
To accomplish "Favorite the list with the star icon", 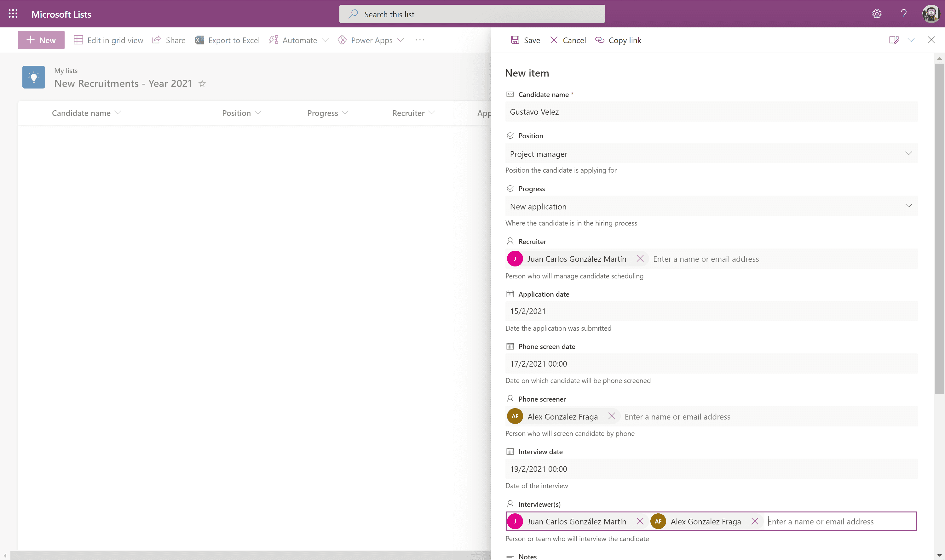I will 202,83.
